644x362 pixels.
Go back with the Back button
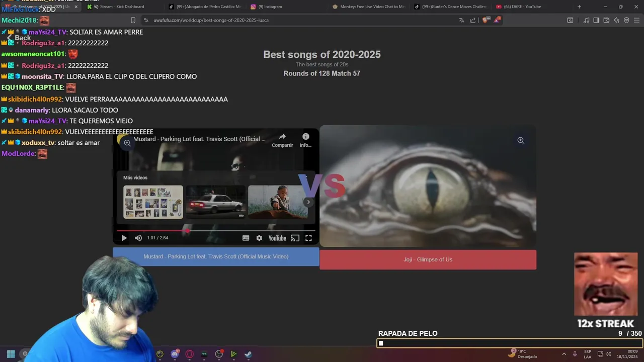pos(19,38)
